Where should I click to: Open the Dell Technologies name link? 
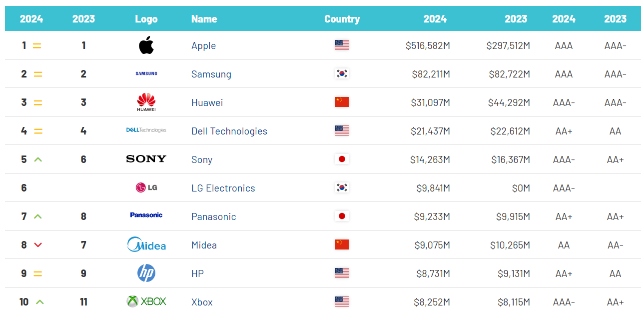tap(229, 131)
